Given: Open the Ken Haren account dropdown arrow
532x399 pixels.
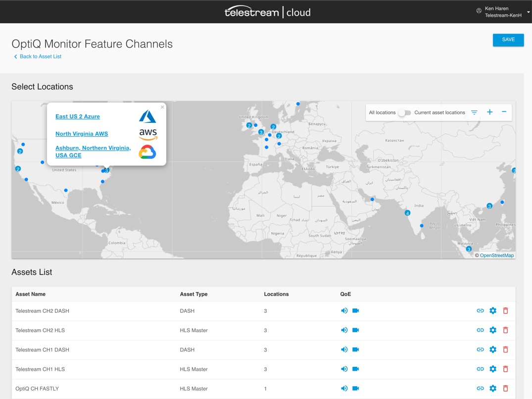Looking at the screenshot, I should 528,12.
